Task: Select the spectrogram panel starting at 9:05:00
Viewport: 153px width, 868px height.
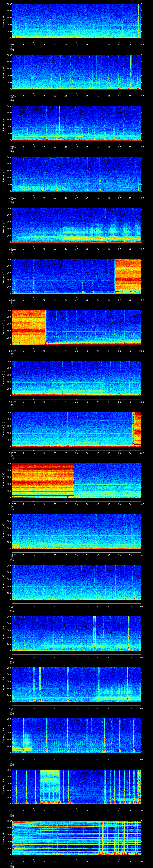Action: [76, 225]
